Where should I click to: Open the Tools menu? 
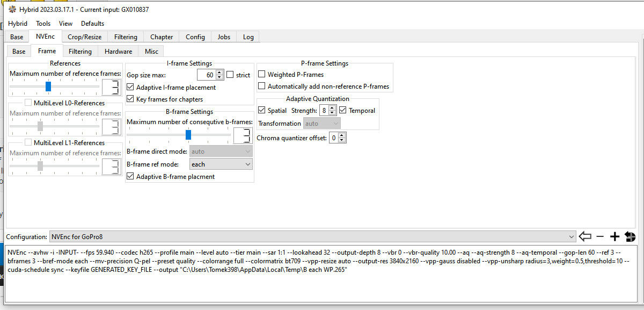tap(43, 24)
